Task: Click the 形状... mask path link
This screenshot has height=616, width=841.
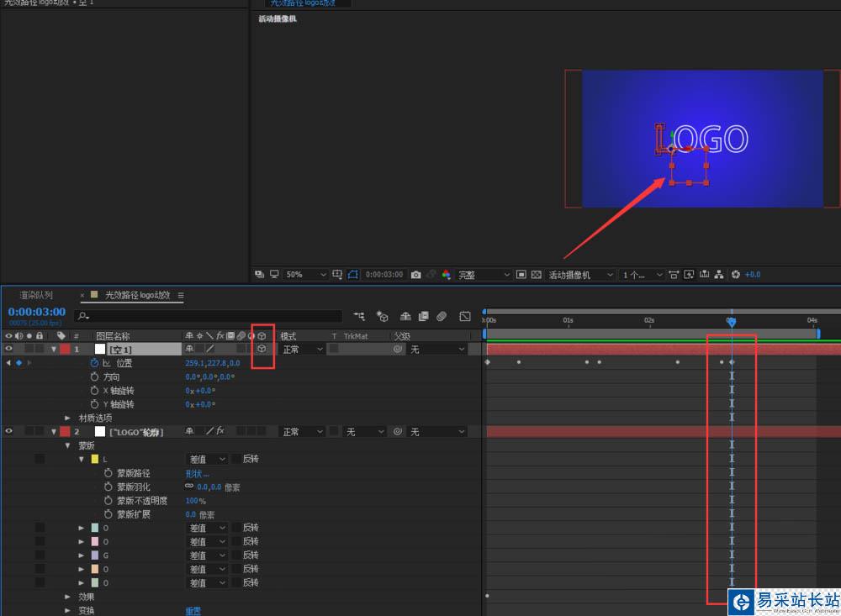Action: (x=197, y=473)
